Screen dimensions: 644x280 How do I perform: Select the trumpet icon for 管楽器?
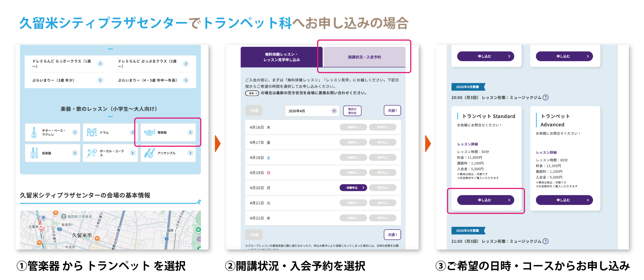tap(149, 132)
